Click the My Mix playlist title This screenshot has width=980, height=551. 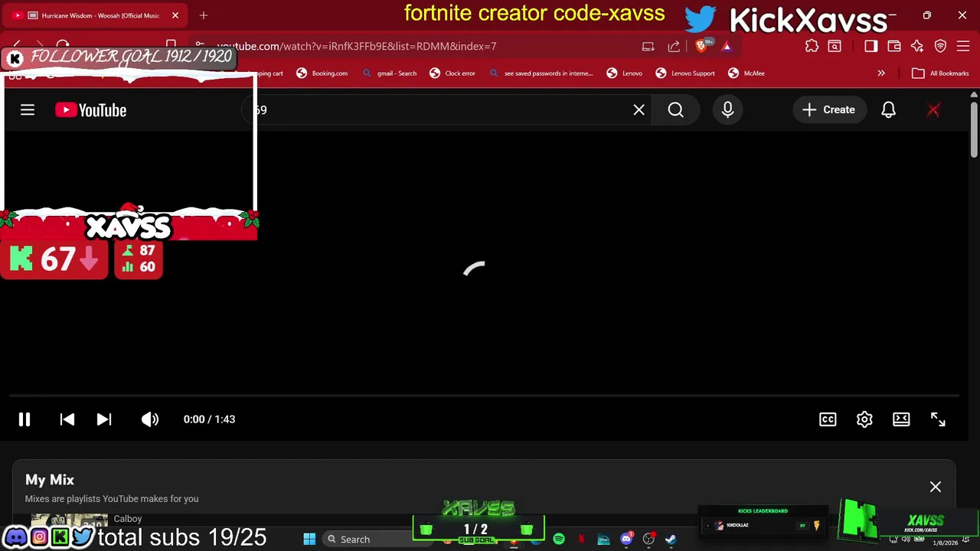(x=50, y=480)
